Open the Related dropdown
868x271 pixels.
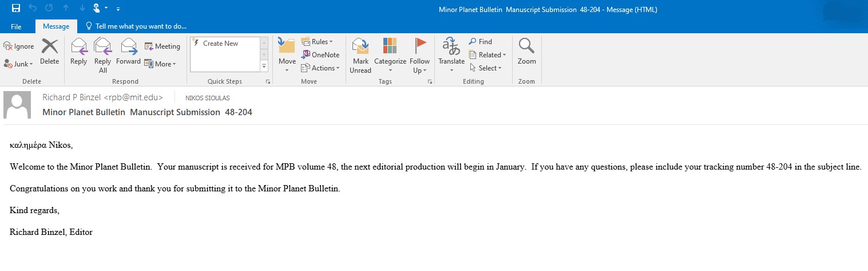[x=487, y=54]
